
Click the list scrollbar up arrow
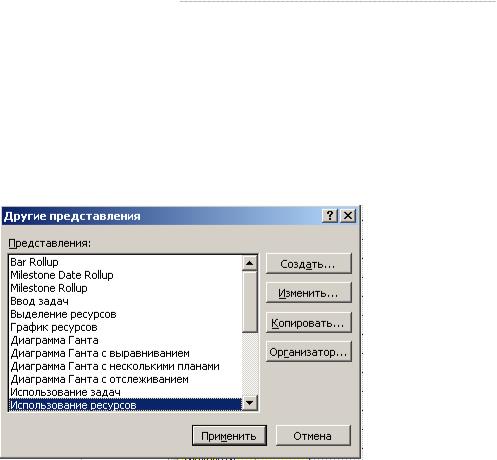pyautogui.click(x=250, y=263)
